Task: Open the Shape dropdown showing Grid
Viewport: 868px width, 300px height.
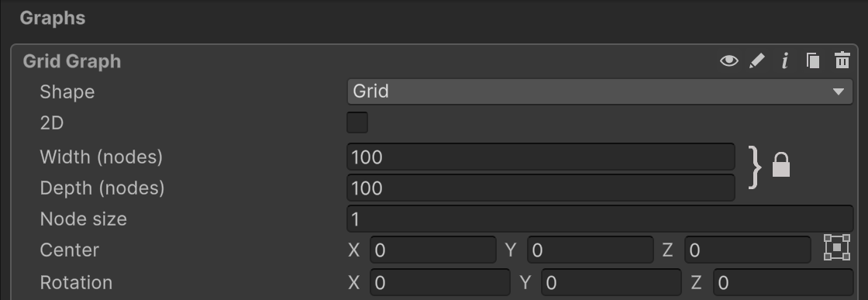Action: click(600, 91)
